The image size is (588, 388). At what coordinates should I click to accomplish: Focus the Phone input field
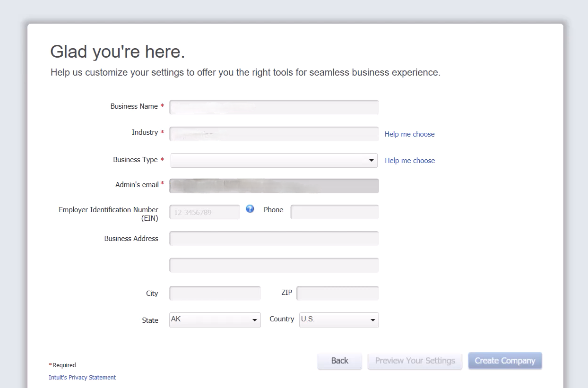[335, 212]
